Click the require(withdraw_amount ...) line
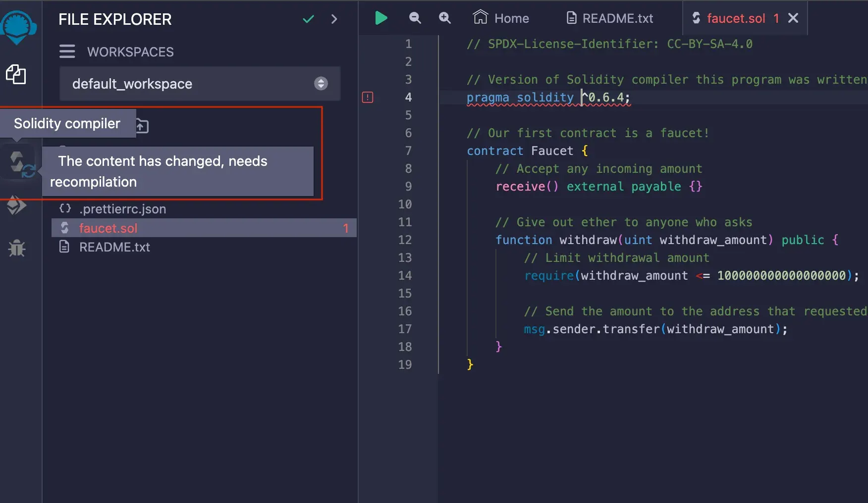The width and height of the screenshot is (868, 503). click(x=692, y=276)
